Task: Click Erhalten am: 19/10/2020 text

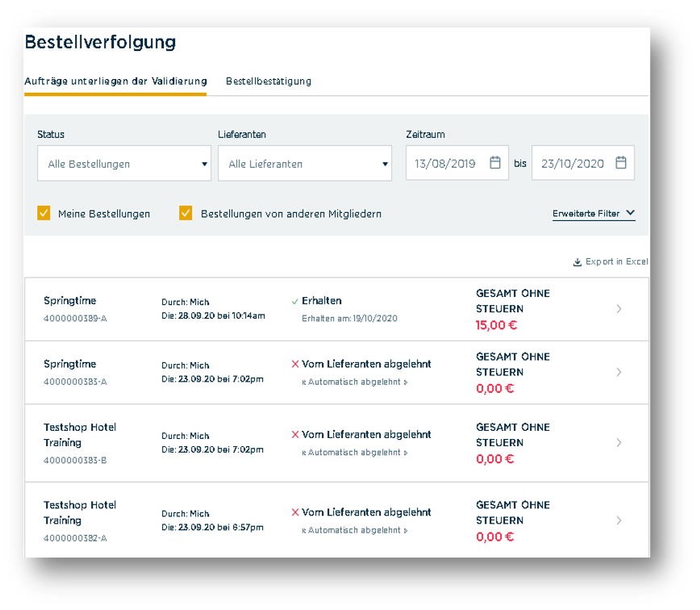Action: pyautogui.click(x=349, y=319)
